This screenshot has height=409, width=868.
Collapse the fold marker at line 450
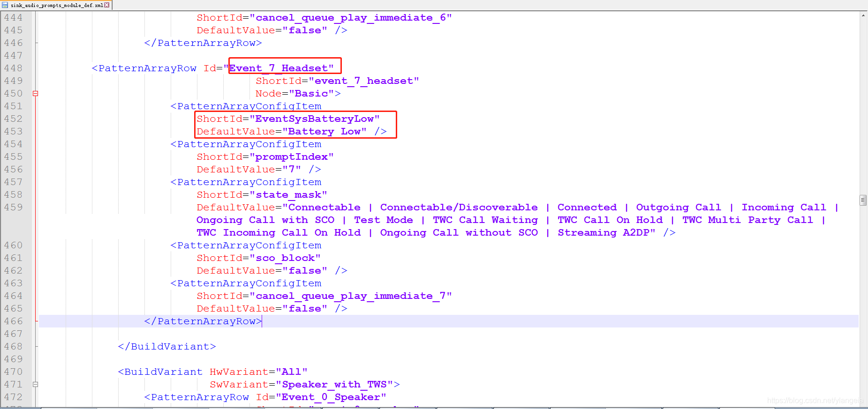[x=35, y=94]
